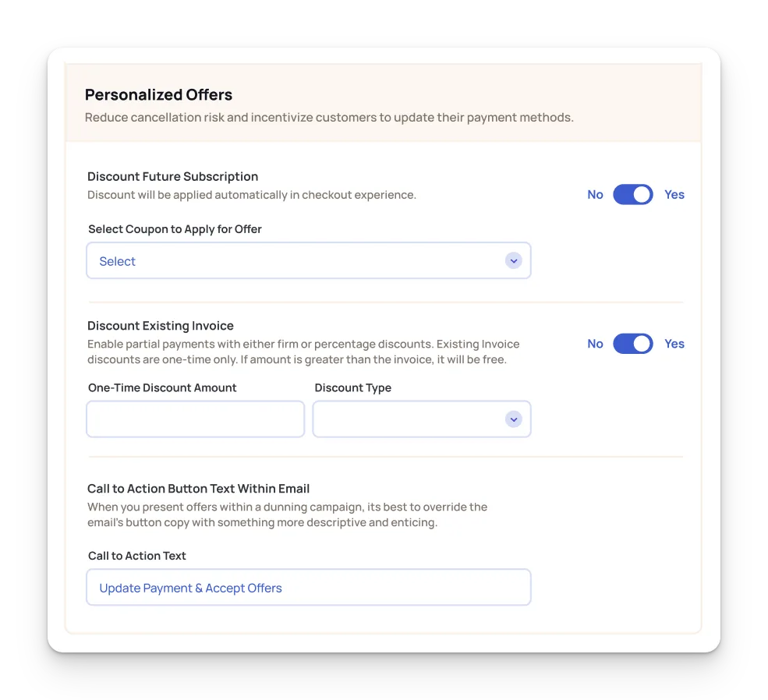Click 'No' beside Discount Future Subscription
The image size is (768, 700).
tap(595, 195)
